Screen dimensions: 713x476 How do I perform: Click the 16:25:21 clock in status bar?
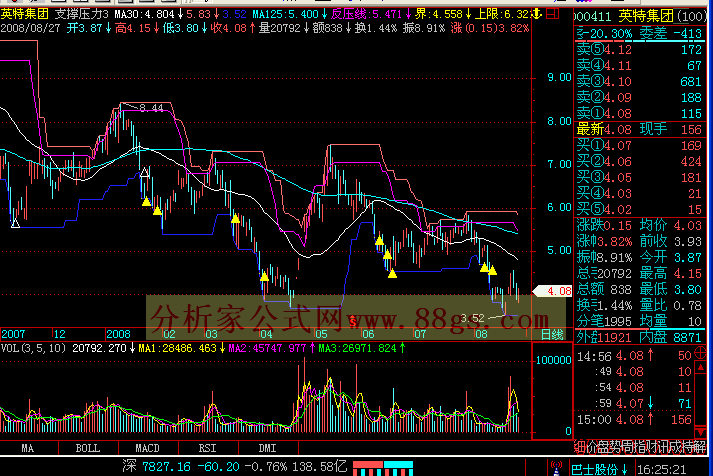(661, 469)
